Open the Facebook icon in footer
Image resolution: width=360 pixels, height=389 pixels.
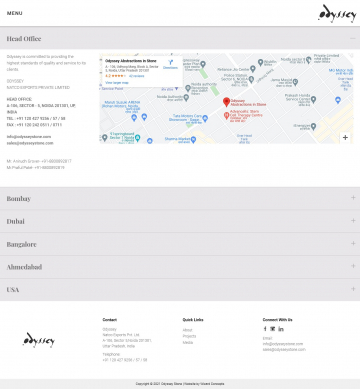click(x=265, y=329)
